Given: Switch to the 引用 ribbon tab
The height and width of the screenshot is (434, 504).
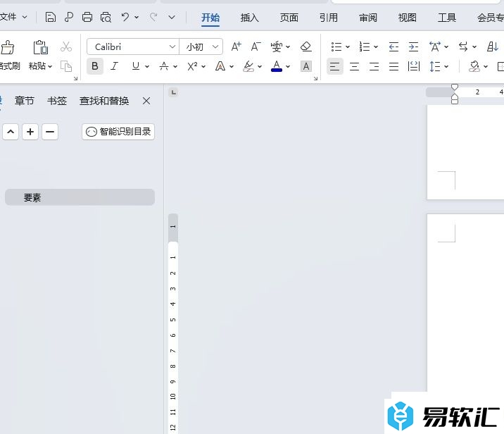Looking at the screenshot, I should 329,18.
